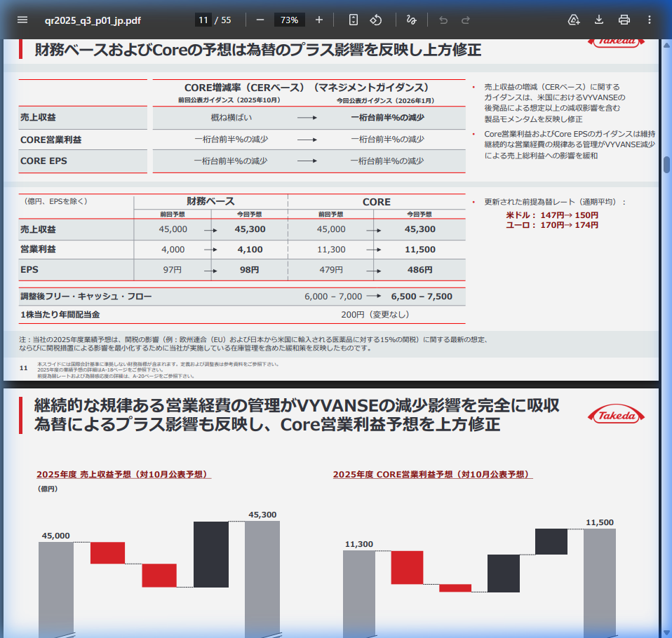Rotate the document counterclockwise
672x638 pixels.
pos(376,20)
